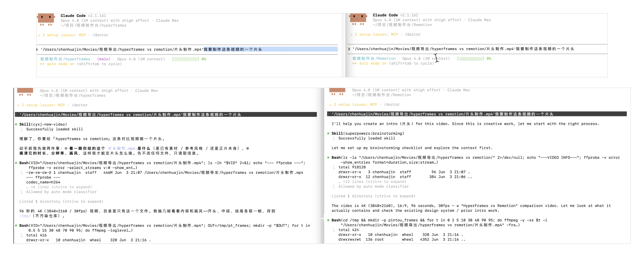Click 'Allowed by auto mode classifier' in hyperframes transcript
644x257 pixels.
tap(61, 192)
